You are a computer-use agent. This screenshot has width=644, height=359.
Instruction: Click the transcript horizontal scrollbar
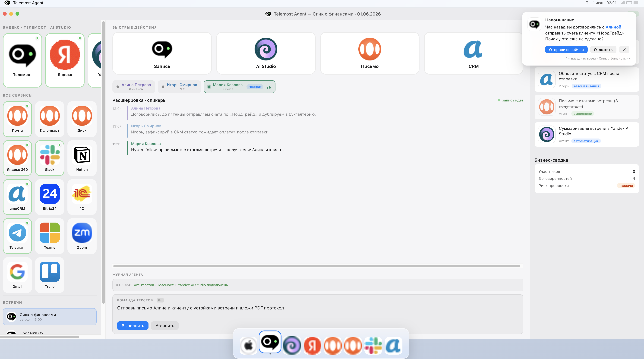pyautogui.click(x=316, y=266)
